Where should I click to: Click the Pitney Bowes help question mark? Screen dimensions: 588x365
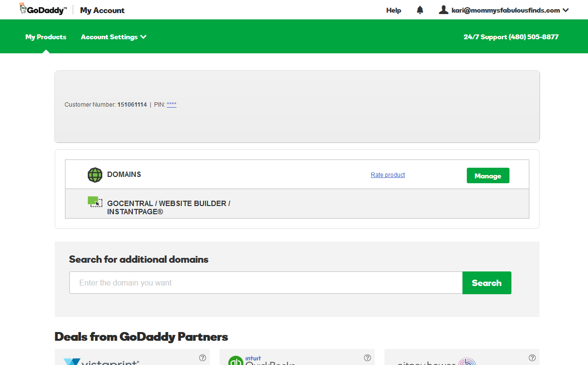[x=532, y=358]
